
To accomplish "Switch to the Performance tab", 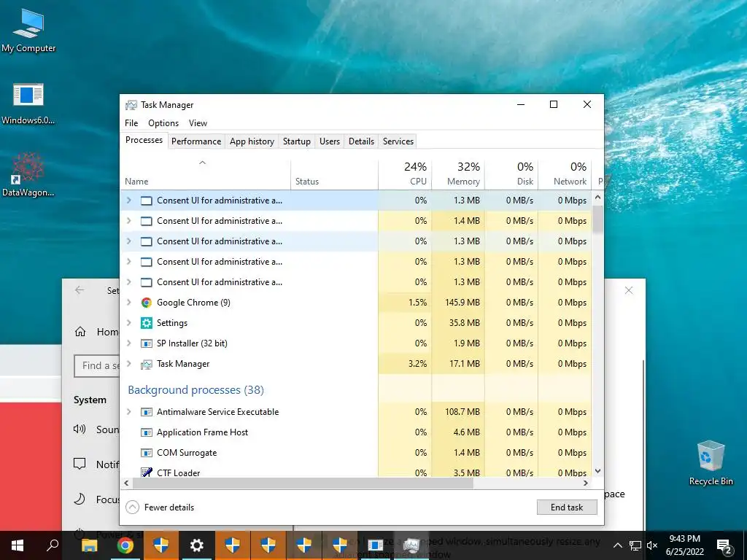I will click(196, 141).
